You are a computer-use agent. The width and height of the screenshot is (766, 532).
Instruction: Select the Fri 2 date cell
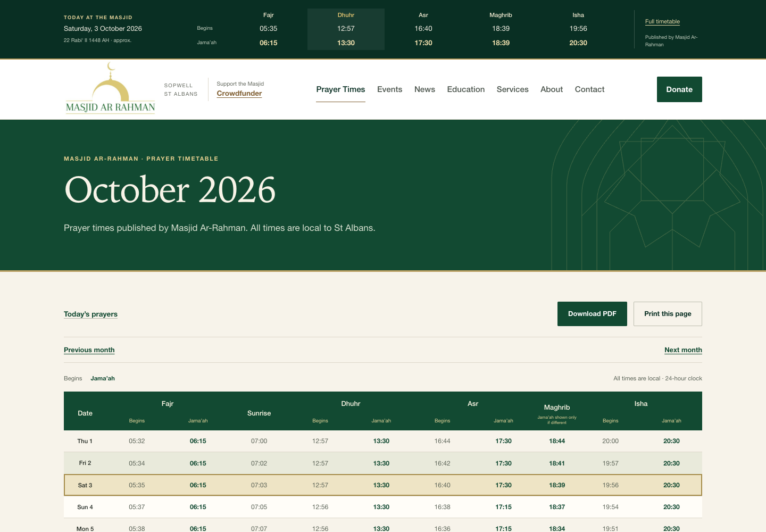pos(85,463)
